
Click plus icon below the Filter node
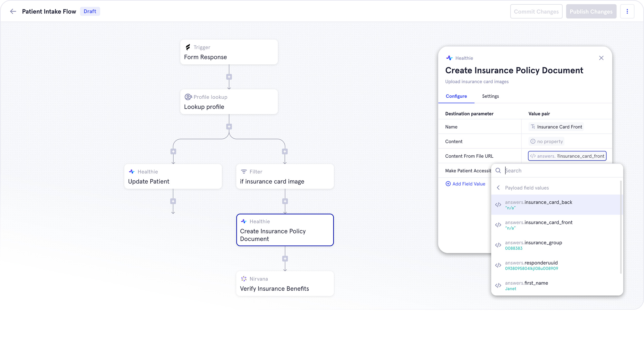[x=285, y=201]
